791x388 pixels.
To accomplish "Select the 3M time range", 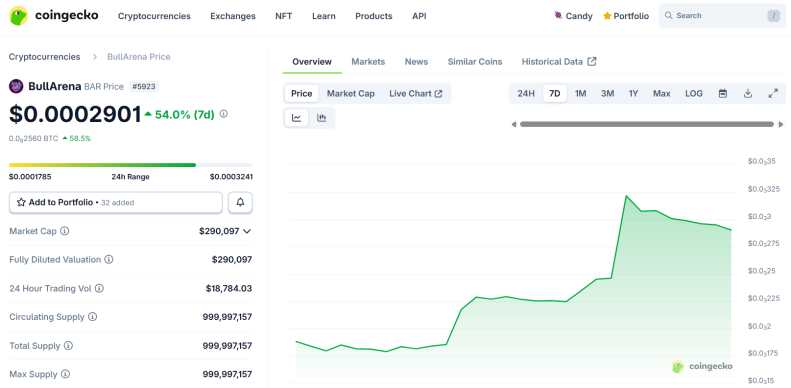I will [x=607, y=93].
